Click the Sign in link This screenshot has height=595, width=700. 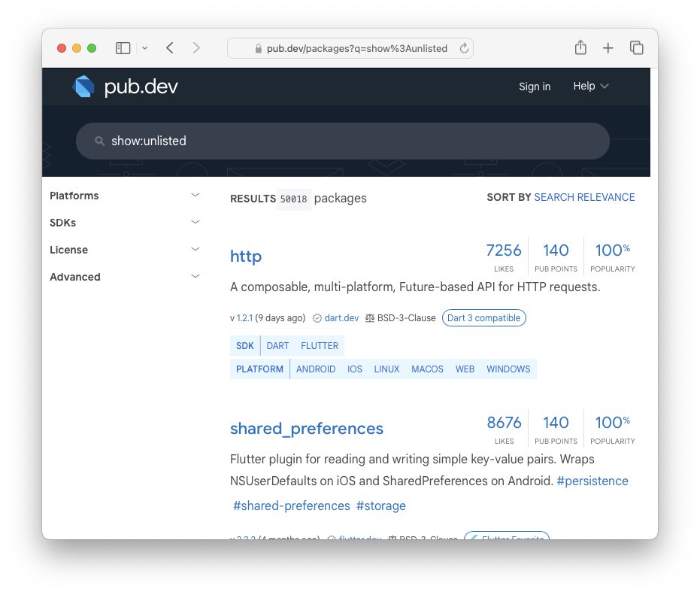(x=535, y=87)
